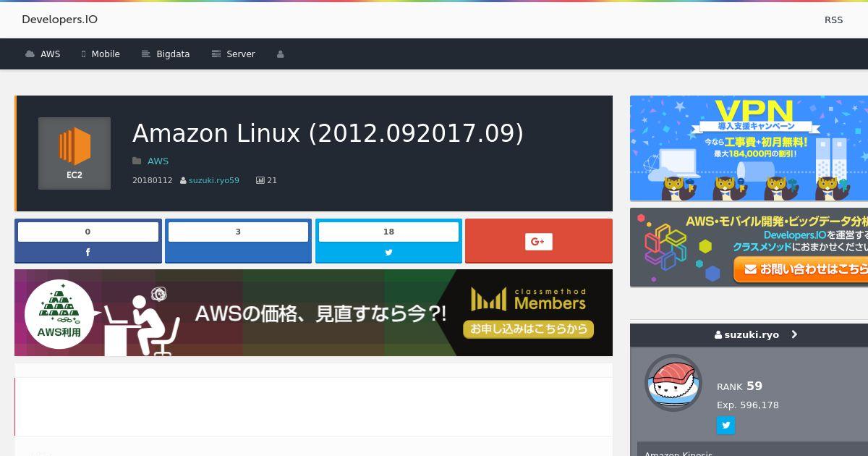Open the RSS feed link

(833, 20)
